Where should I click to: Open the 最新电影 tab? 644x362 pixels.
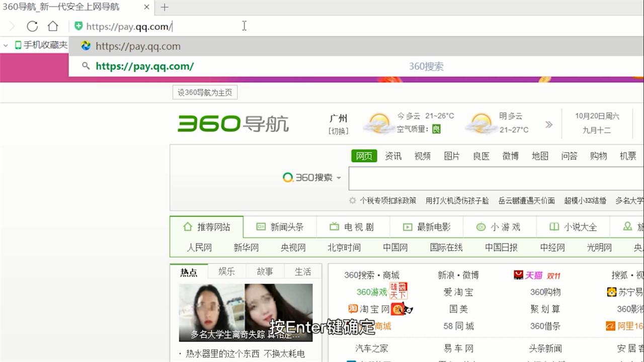coord(427,227)
